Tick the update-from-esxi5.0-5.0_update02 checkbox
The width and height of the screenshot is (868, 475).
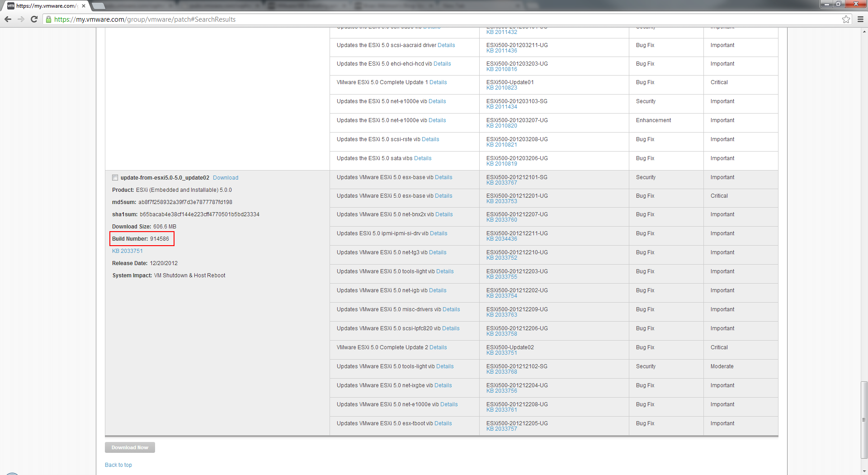tap(115, 178)
